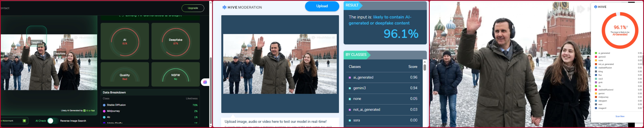644x128 pixels.
Task: Click the green ai_generated color swatch
Action: [596, 53]
